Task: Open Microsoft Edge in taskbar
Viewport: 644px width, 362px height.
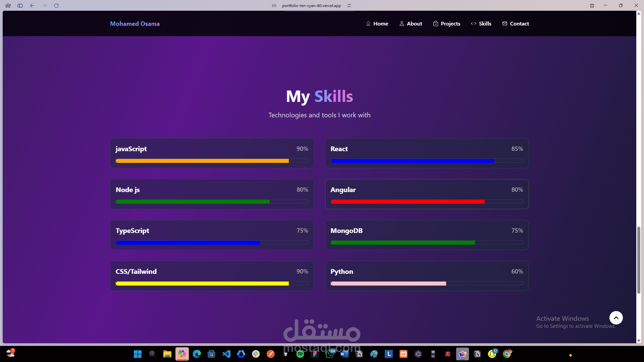Action: 197,354
